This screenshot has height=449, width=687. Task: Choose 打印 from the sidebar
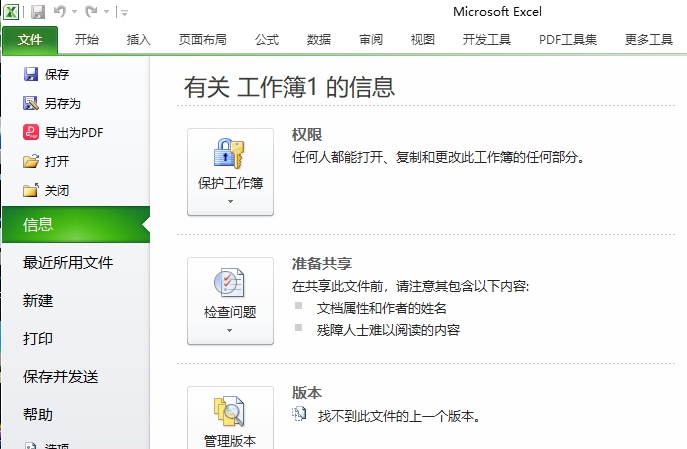[38, 339]
